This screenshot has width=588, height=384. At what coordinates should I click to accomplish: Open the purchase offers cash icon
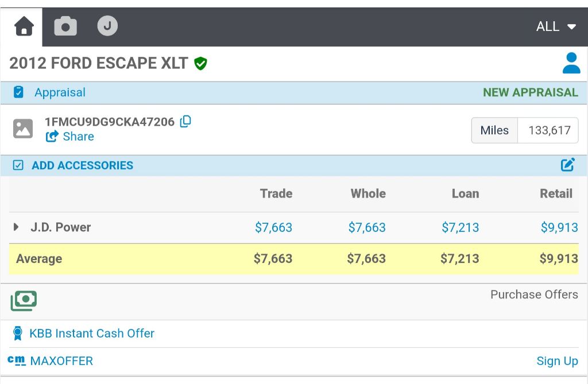(24, 301)
